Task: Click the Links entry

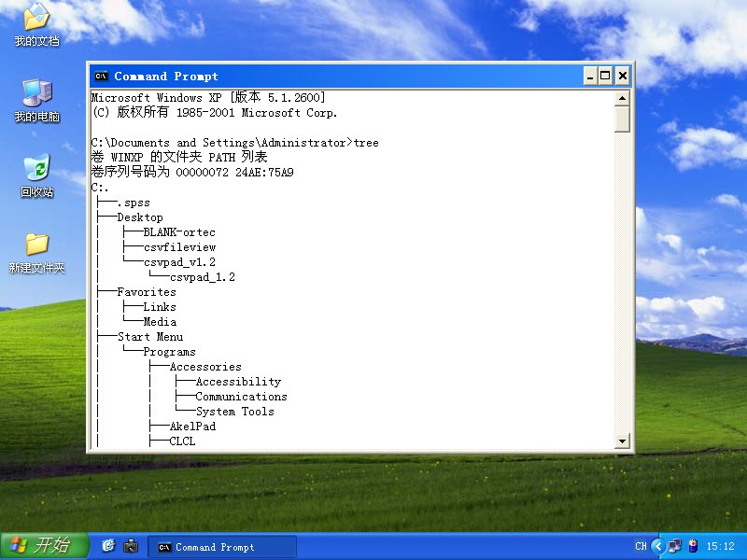Action: (160, 307)
